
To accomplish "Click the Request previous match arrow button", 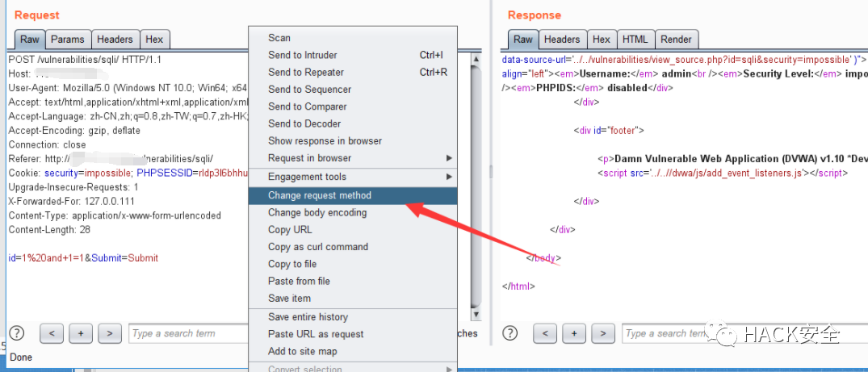I will (x=52, y=333).
